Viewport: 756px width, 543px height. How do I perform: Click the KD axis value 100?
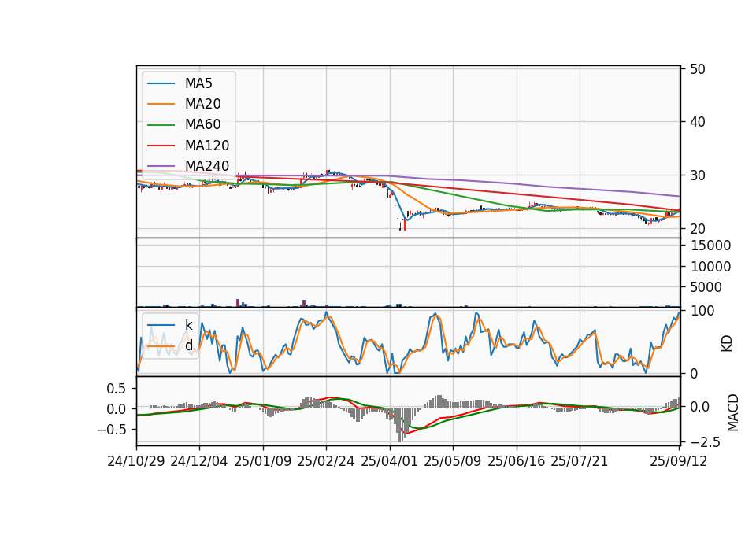click(702, 312)
